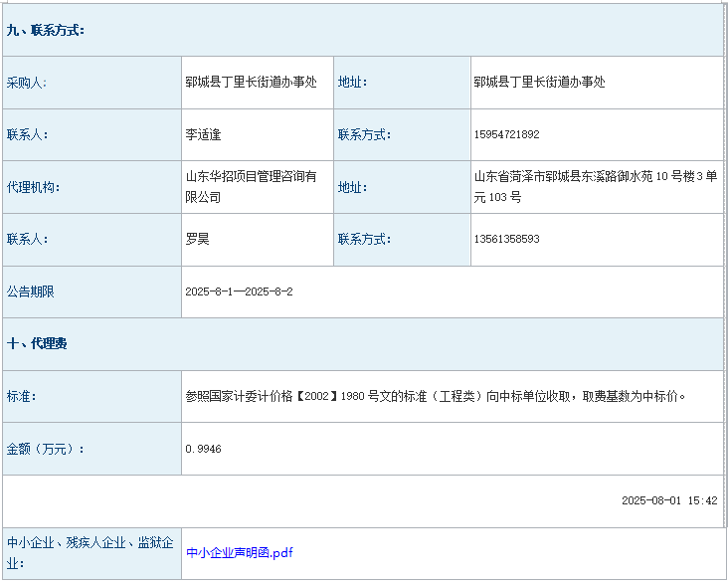Open the 中小企业声明函.pdf attachment link

click(239, 552)
